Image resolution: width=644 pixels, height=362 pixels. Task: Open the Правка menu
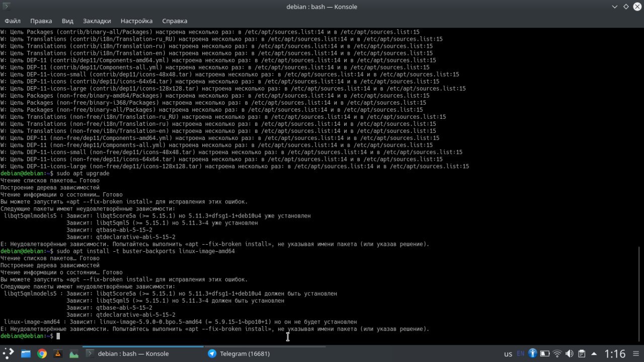pyautogui.click(x=41, y=21)
